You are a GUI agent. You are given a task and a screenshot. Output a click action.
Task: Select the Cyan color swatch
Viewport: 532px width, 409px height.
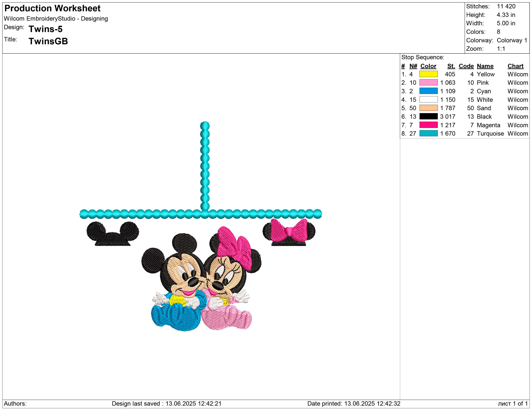point(428,91)
